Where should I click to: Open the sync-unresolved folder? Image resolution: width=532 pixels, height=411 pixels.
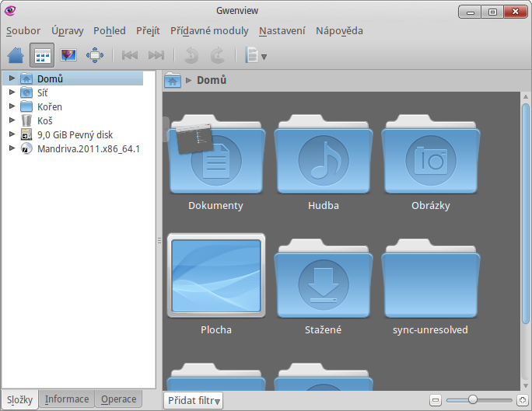431,278
